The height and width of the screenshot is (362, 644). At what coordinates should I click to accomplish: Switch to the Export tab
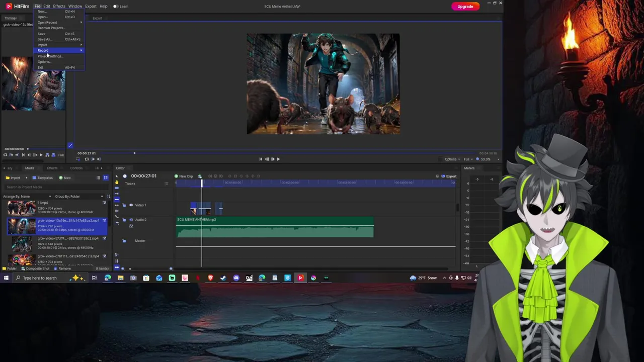click(97, 18)
